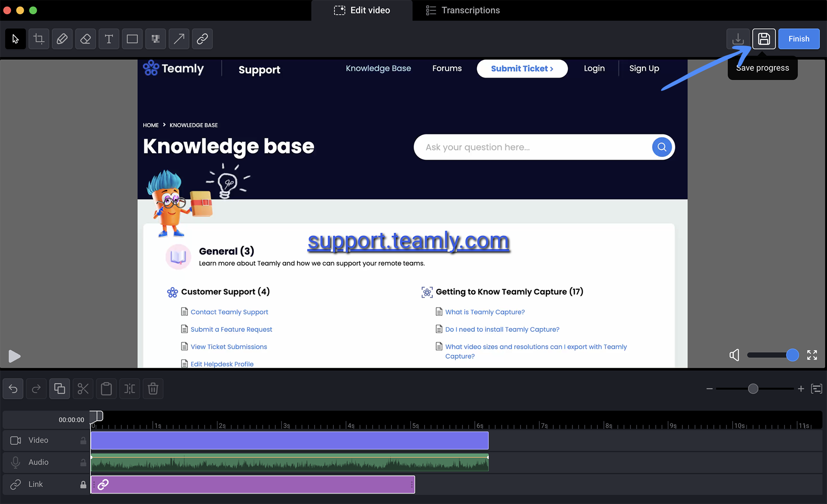Click the Undo button
Screen dimensions: 827x504
[x=13, y=389]
